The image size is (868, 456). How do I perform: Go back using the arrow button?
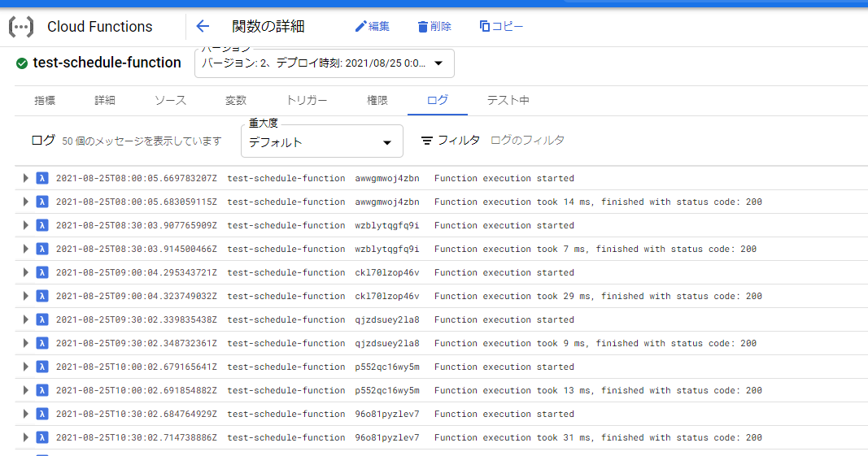203,26
